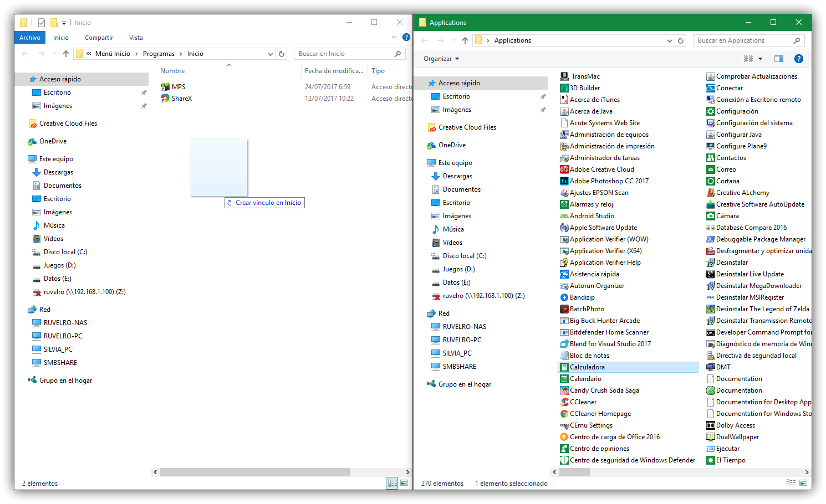The width and height of the screenshot is (826, 504).
Task: Select the Correo app
Action: pyautogui.click(x=721, y=169)
